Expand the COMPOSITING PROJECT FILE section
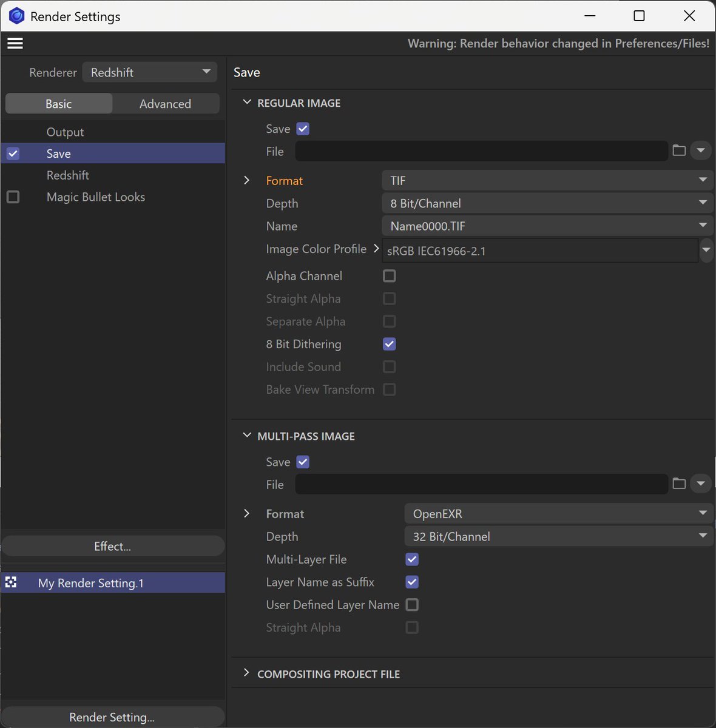Viewport: 716px width, 728px height. click(x=246, y=673)
